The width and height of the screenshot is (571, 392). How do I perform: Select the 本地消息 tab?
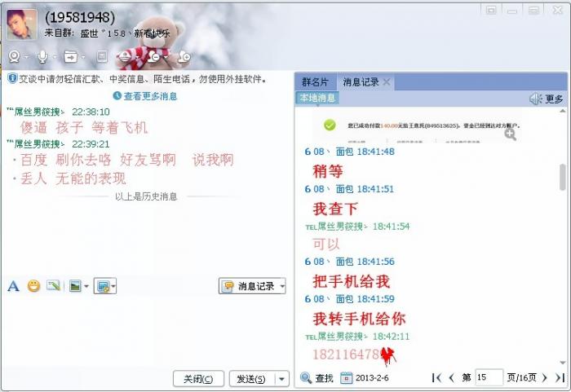tap(317, 98)
